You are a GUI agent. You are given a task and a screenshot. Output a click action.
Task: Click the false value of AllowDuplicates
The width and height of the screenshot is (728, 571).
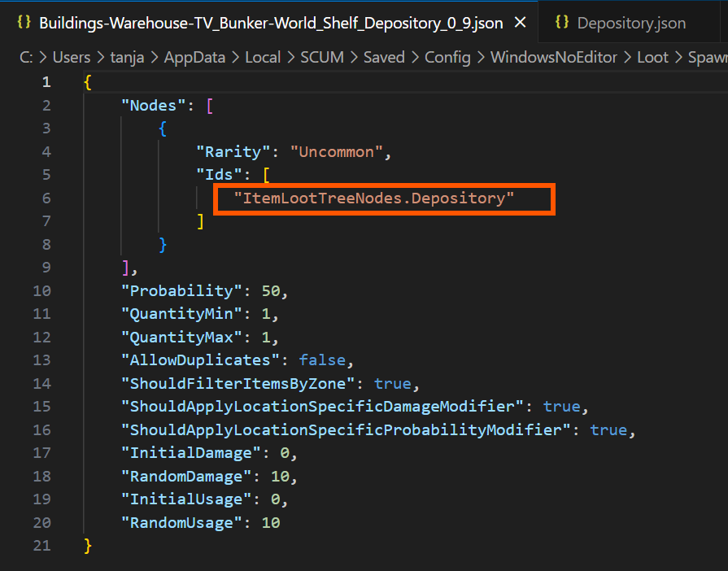click(x=321, y=360)
